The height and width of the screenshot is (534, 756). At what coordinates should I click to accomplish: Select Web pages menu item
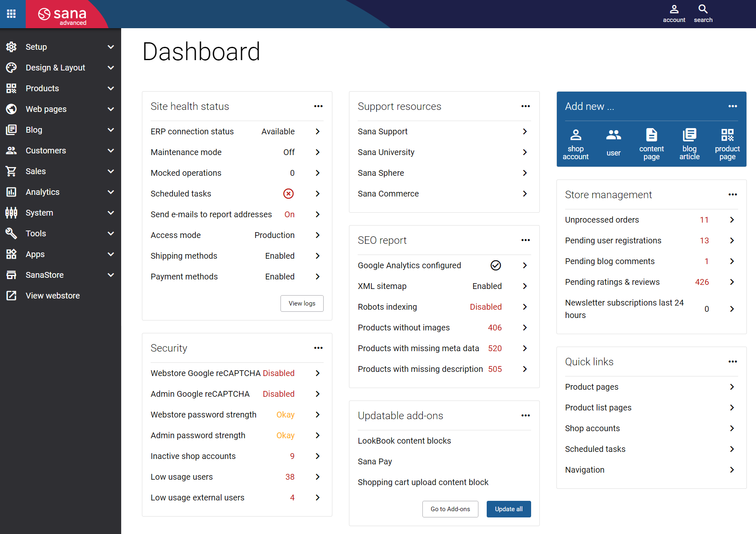pyautogui.click(x=61, y=109)
